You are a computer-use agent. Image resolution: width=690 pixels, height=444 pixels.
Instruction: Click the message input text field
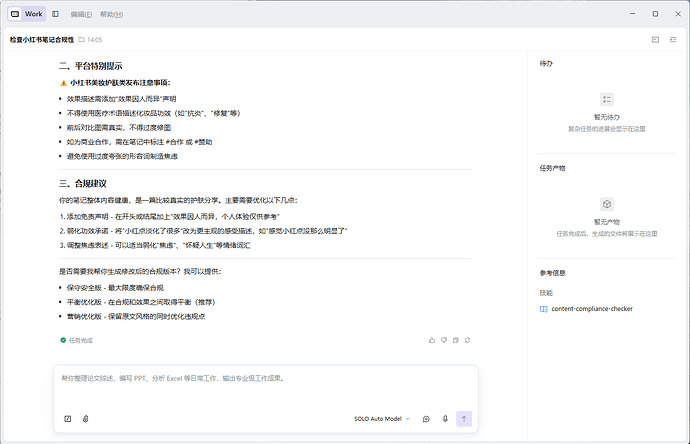(x=266, y=388)
